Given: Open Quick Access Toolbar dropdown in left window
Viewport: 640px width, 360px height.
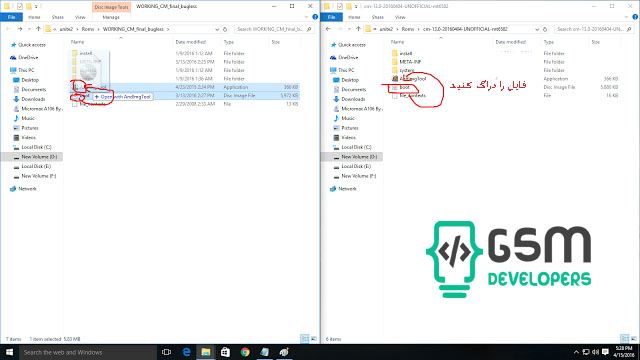Looking at the screenshot, I should [x=36, y=7].
